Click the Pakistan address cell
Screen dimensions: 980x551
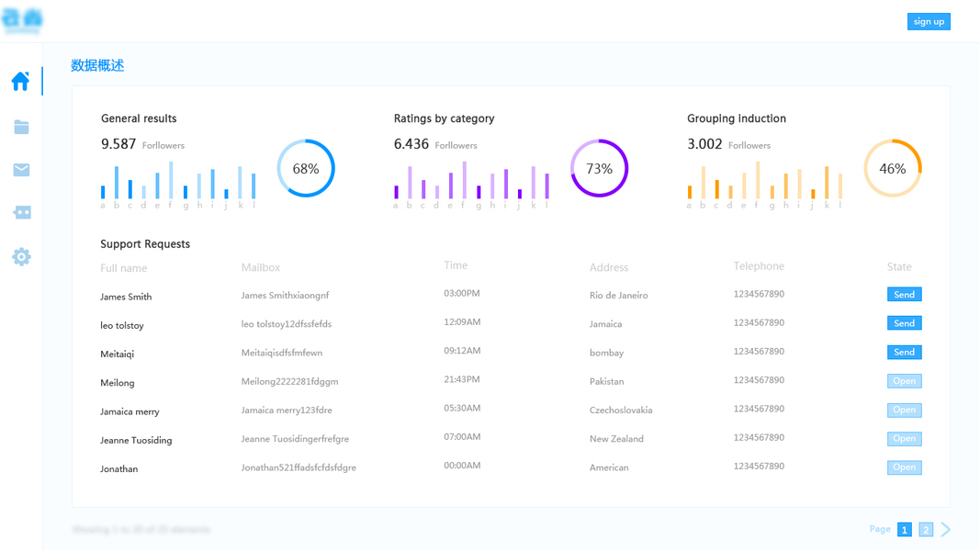(606, 382)
